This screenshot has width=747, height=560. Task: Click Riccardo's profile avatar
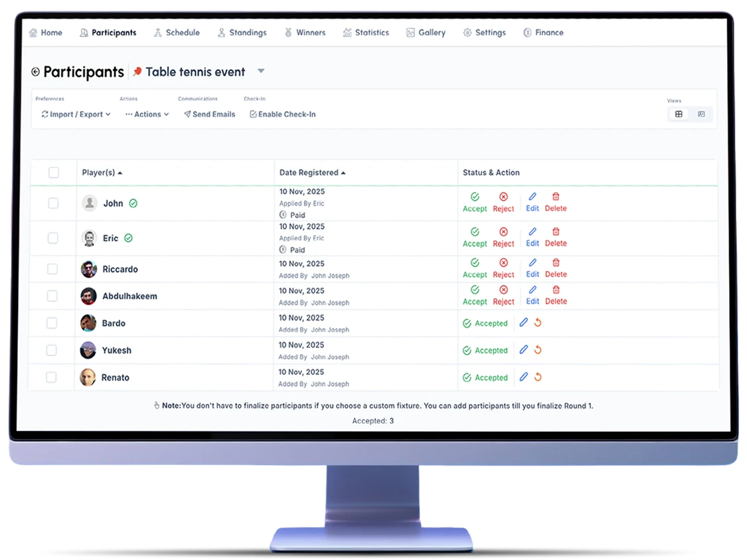click(x=88, y=269)
